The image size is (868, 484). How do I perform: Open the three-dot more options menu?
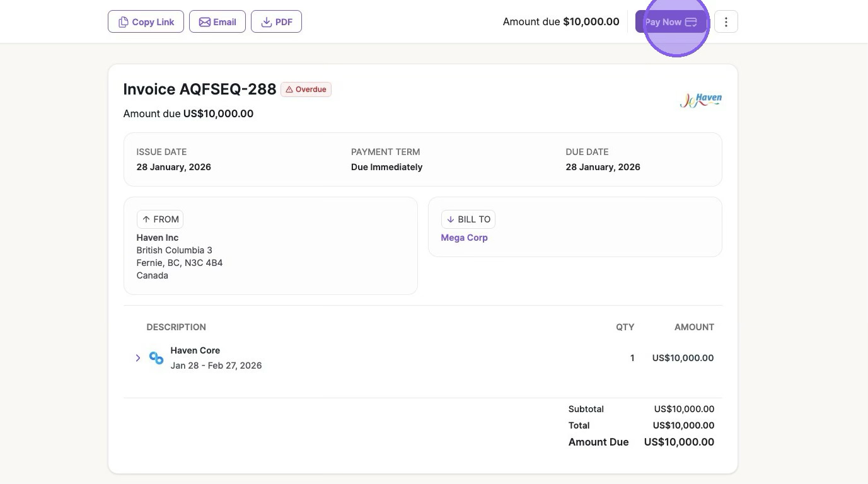(726, 22)
